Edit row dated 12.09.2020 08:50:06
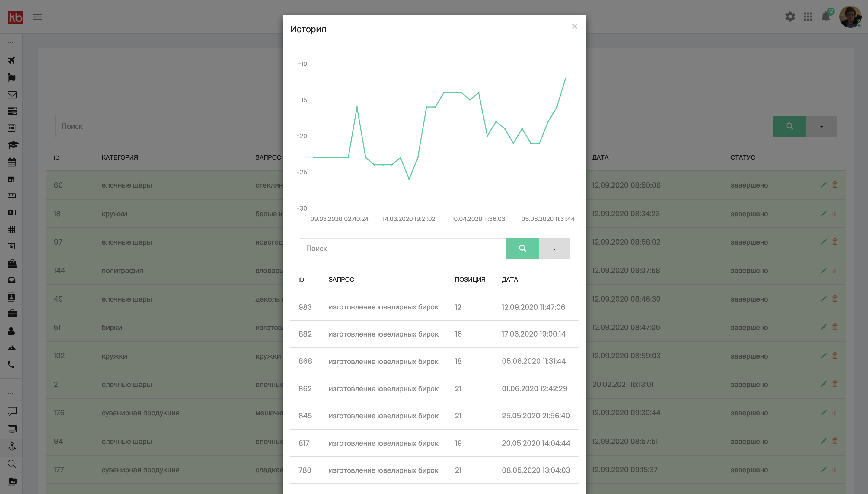Image resolution: width=868 pixels, height=494 pixels. (824, 185)
